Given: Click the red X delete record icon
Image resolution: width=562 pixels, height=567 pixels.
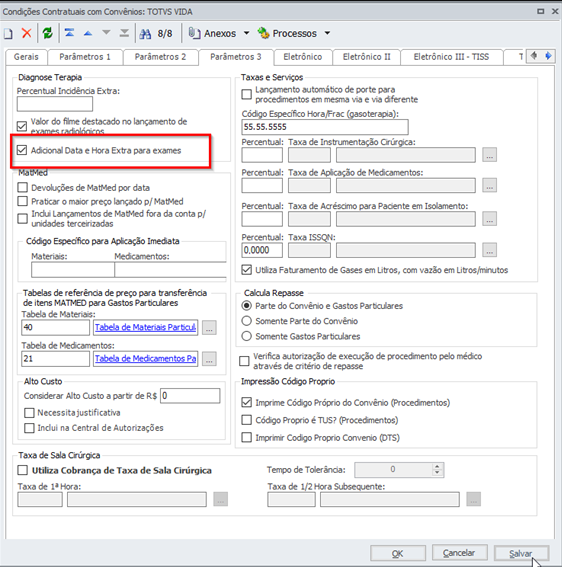Looking at the screenshot, I should point(26,33).
